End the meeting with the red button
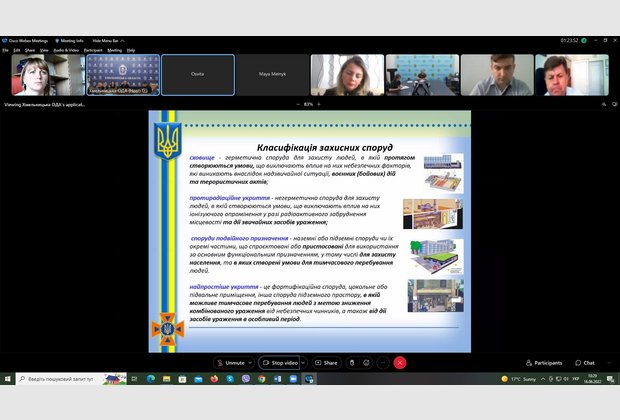The height and width of the screenshot is (420, 620). [400, 363]
